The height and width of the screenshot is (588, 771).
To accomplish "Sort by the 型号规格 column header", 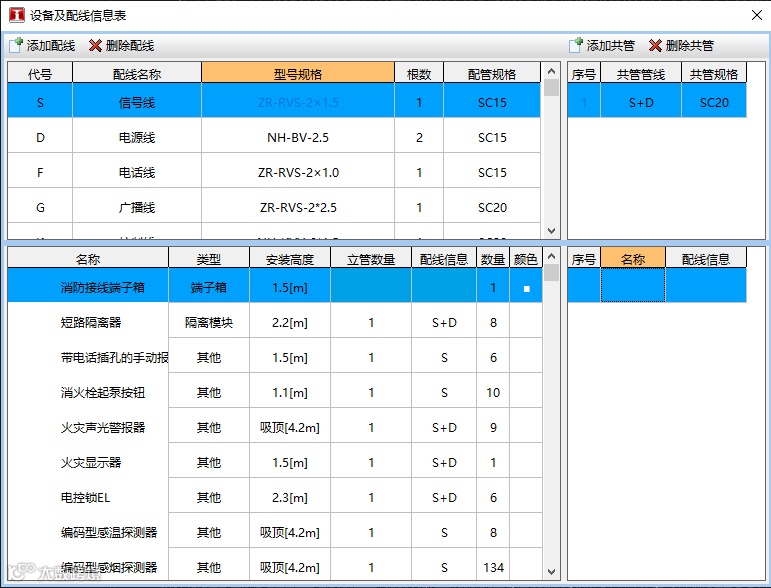I will coord(298,73).
